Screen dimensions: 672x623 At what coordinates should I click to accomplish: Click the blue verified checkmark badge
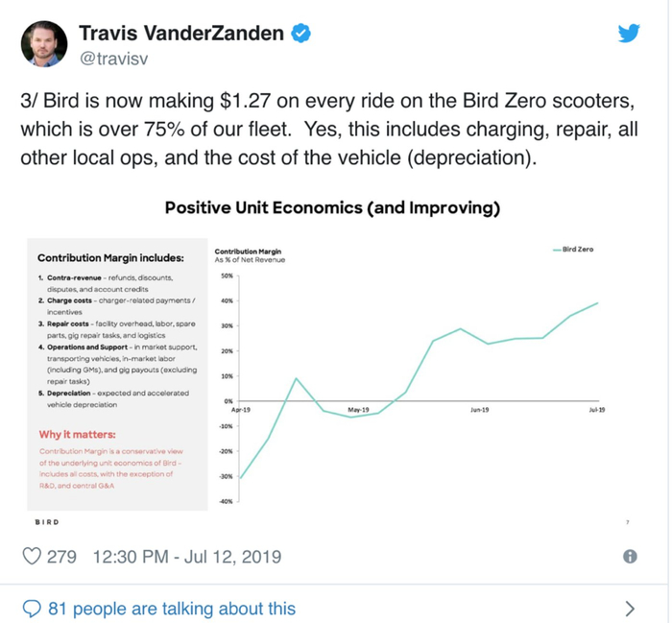pyautogui.click(x=301, y=35)
